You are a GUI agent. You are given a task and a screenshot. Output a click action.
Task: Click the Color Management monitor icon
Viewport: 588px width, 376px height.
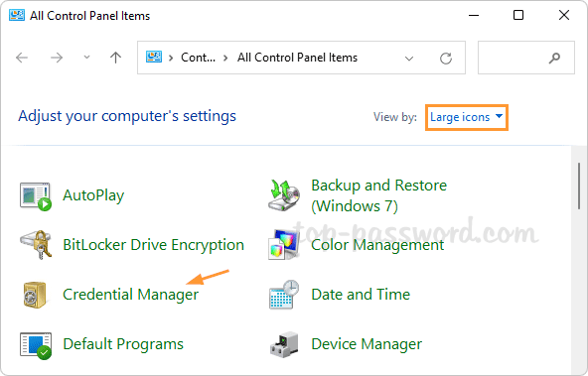pos(284,245)
